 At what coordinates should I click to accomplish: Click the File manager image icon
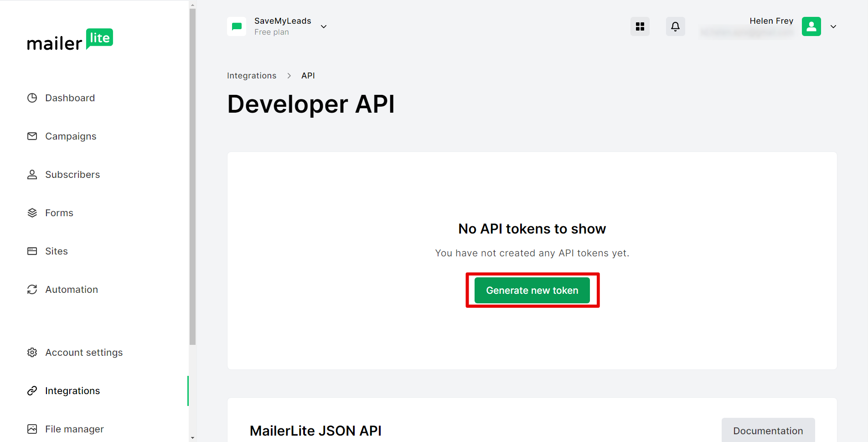tap(32, 429)
